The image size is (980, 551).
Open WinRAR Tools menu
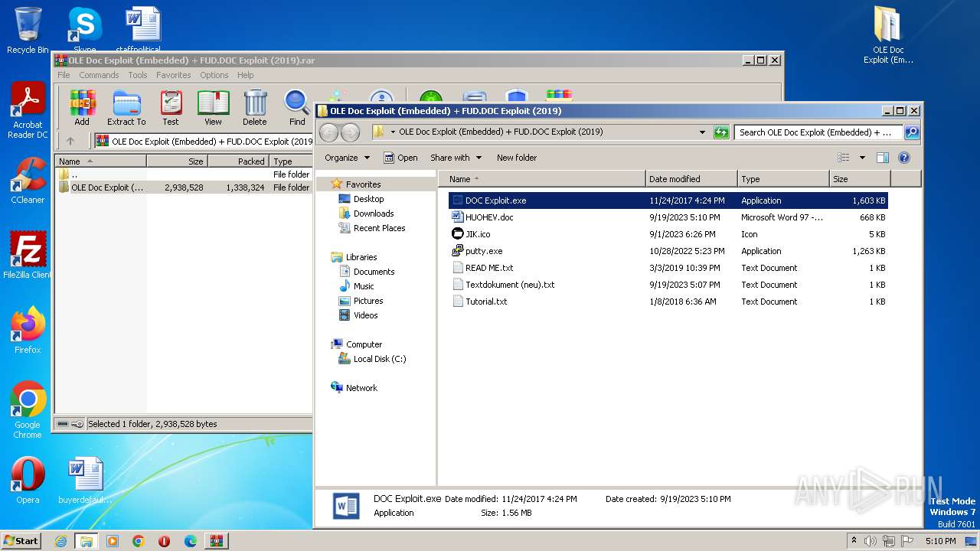[x=138, y=75]
